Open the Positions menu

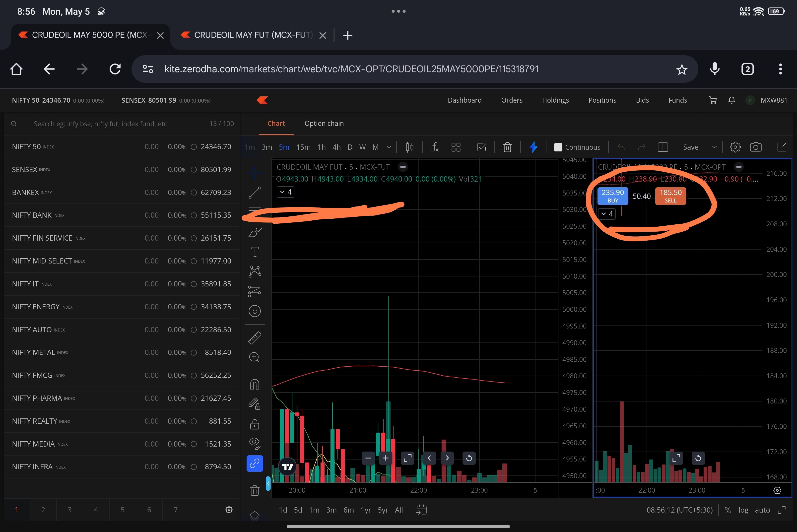click(x=602, y=100)
